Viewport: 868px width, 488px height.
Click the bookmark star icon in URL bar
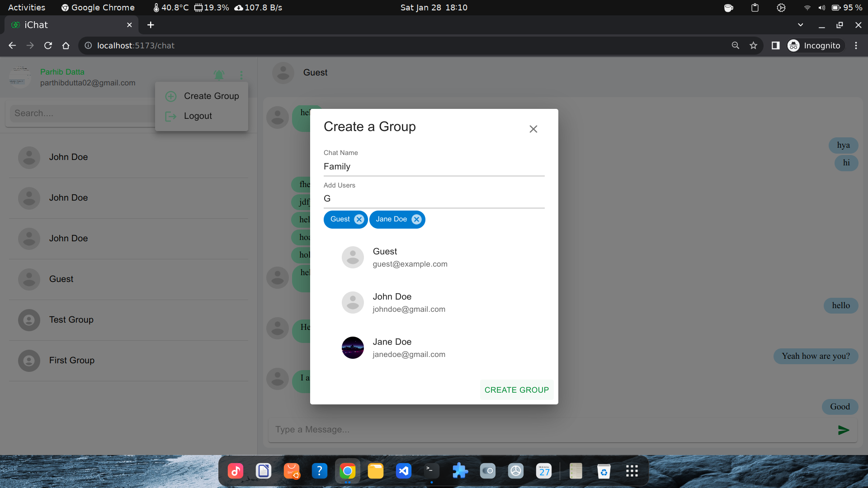pyautogui.click(x=754, y=45)
